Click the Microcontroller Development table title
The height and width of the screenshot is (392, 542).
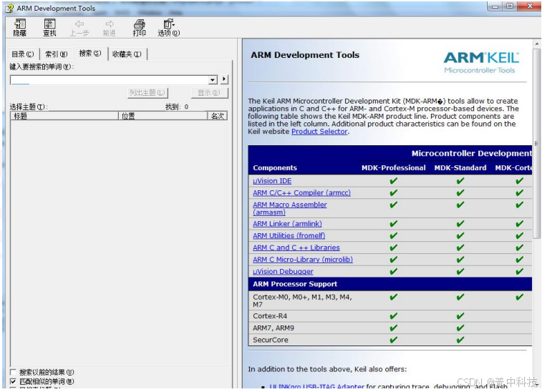tap(472, 153)
